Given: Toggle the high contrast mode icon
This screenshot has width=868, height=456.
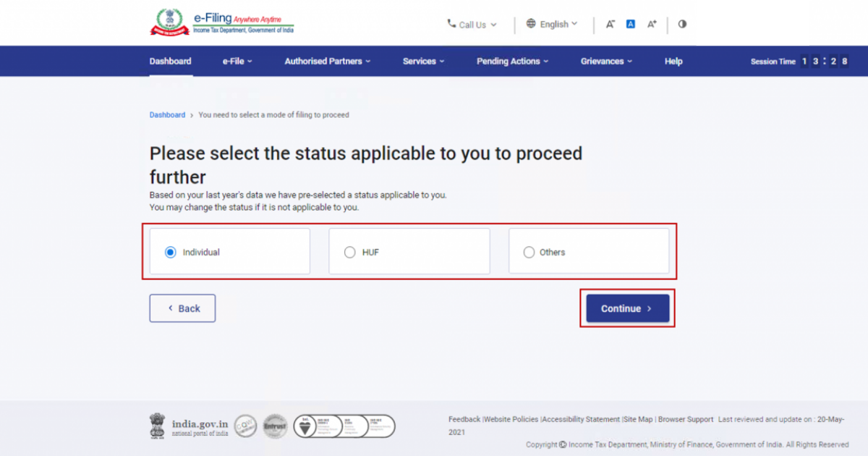Looking at the screenshot, I should click(x=682, y=24).
